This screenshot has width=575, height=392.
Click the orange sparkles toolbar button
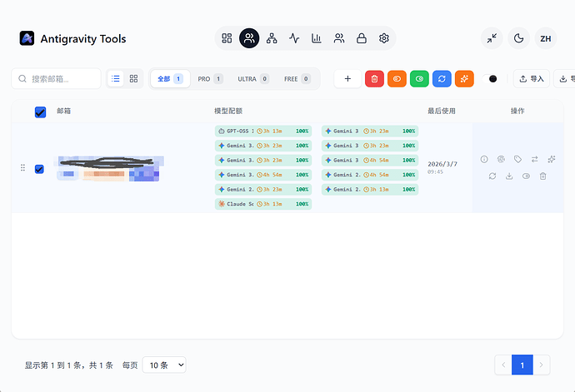click(x=464, y=79)
